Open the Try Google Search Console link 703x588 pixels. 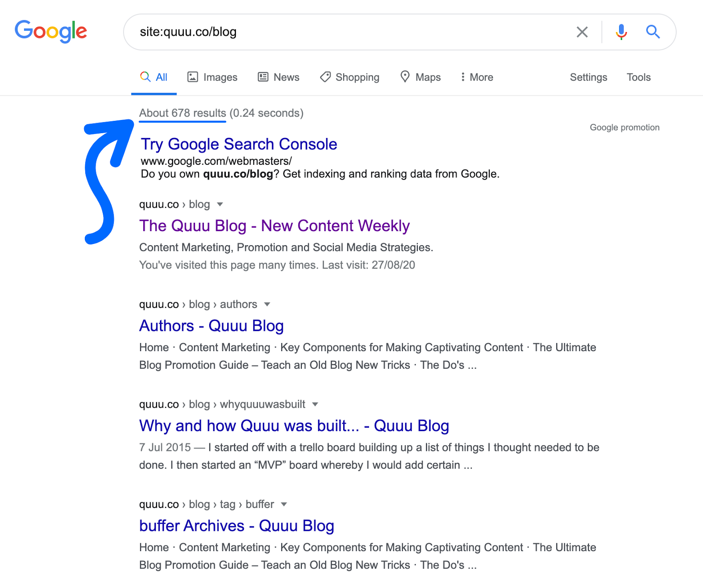point(239,144)
